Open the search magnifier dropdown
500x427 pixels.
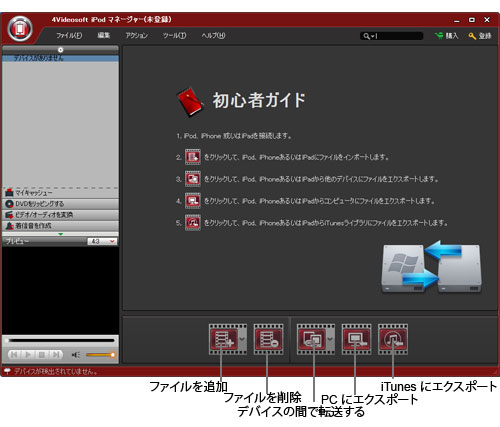[x=368, y=36]
